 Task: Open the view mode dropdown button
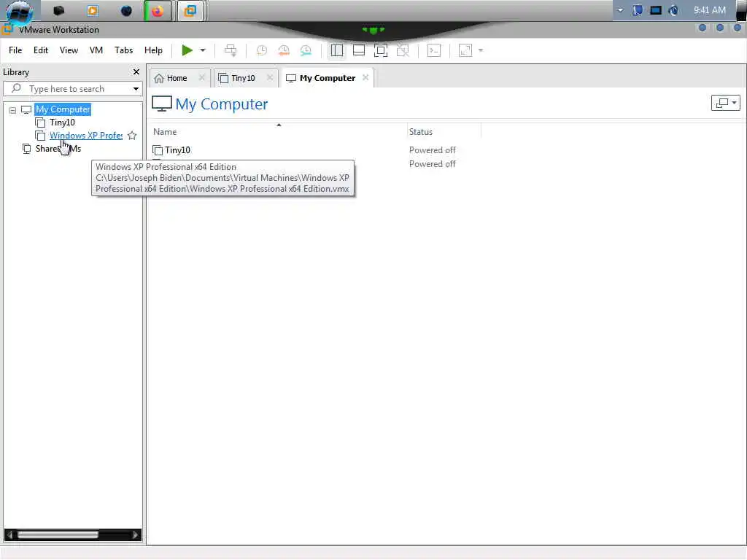(x=725, y=103)
